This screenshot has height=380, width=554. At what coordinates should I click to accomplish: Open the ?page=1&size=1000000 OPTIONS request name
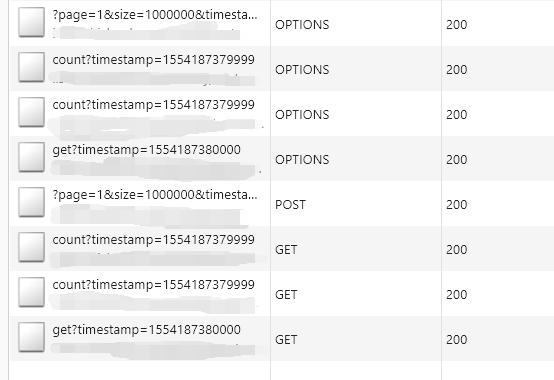coord(155,15)
